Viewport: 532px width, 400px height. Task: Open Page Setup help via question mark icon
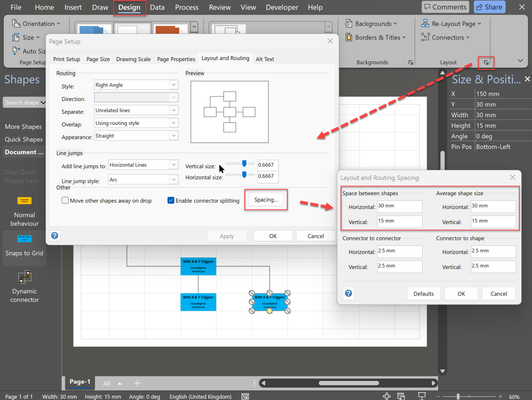(x=54, y=235)
